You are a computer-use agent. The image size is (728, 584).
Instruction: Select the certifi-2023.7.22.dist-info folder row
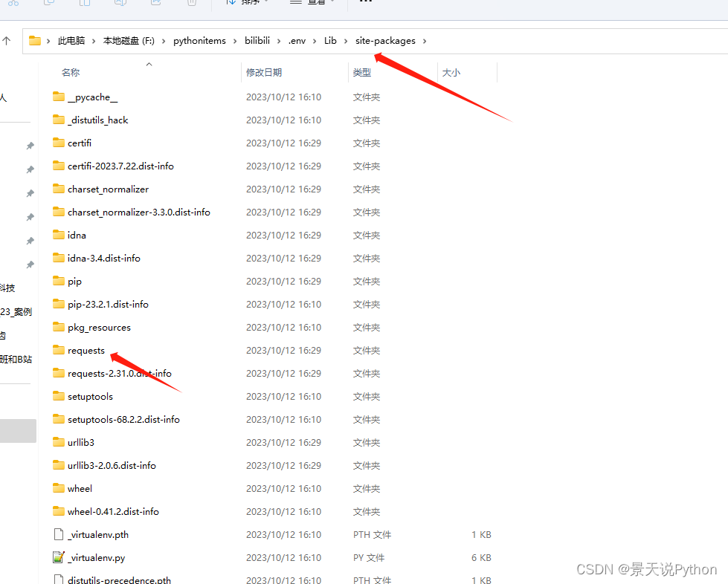(120, 166)
